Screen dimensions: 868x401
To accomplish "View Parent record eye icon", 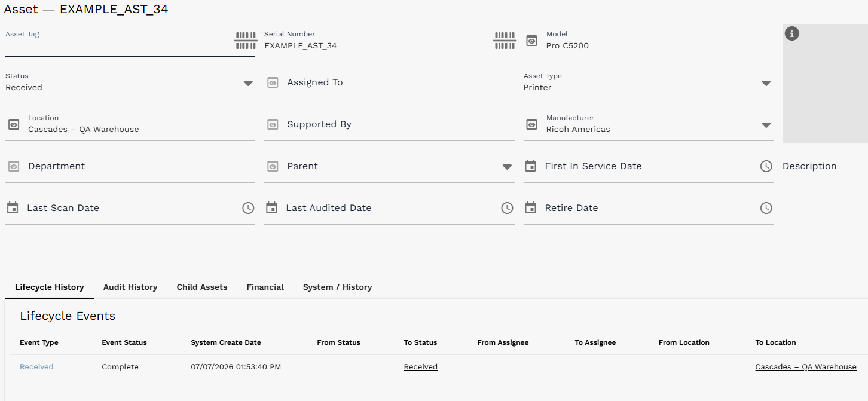I will tap(273, 166).
